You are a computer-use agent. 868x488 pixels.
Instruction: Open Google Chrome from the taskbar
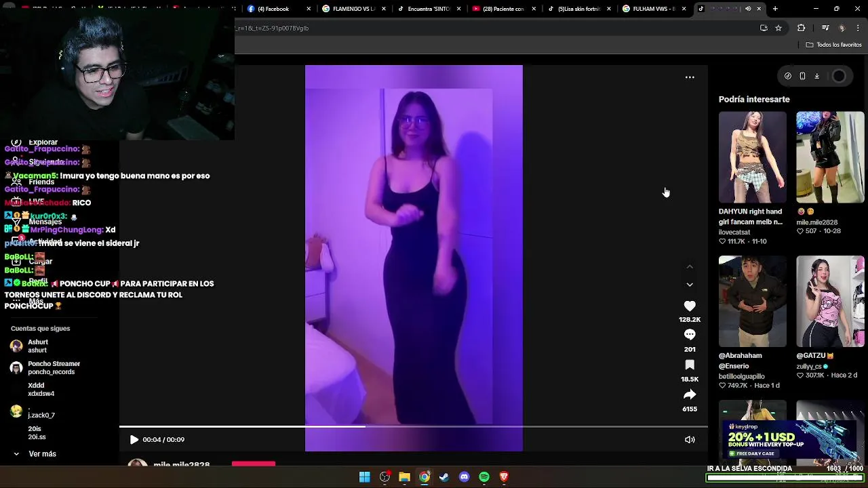tap(425, 477)
